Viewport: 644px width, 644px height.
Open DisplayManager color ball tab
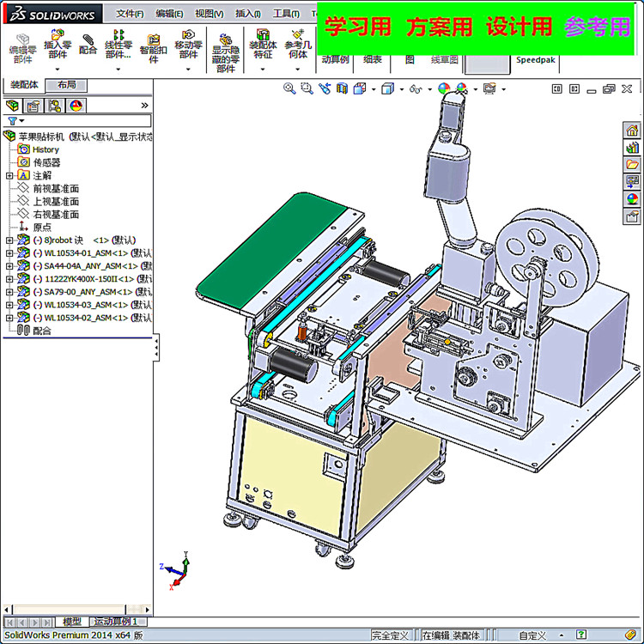click(x=76, y=106)
